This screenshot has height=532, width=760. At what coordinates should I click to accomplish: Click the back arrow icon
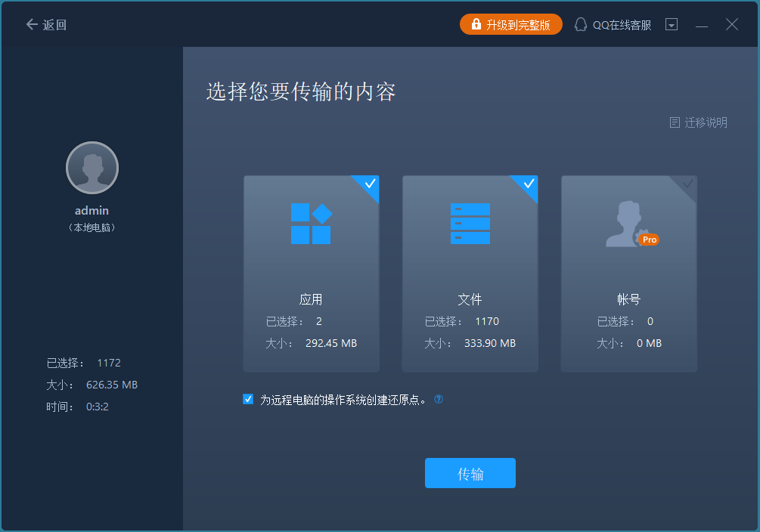[x=32, y=25]
